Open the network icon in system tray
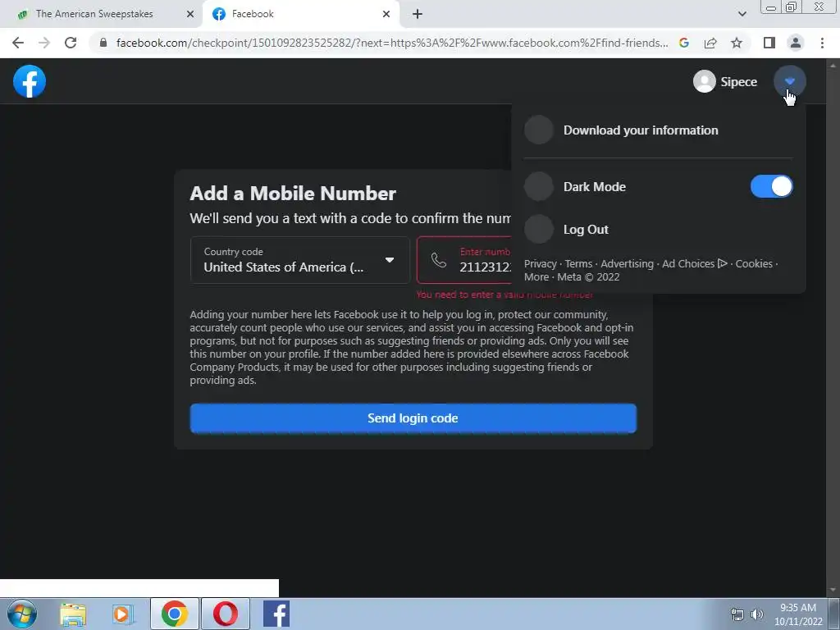Viewport: 840px width, 630px height. point(737,614)
